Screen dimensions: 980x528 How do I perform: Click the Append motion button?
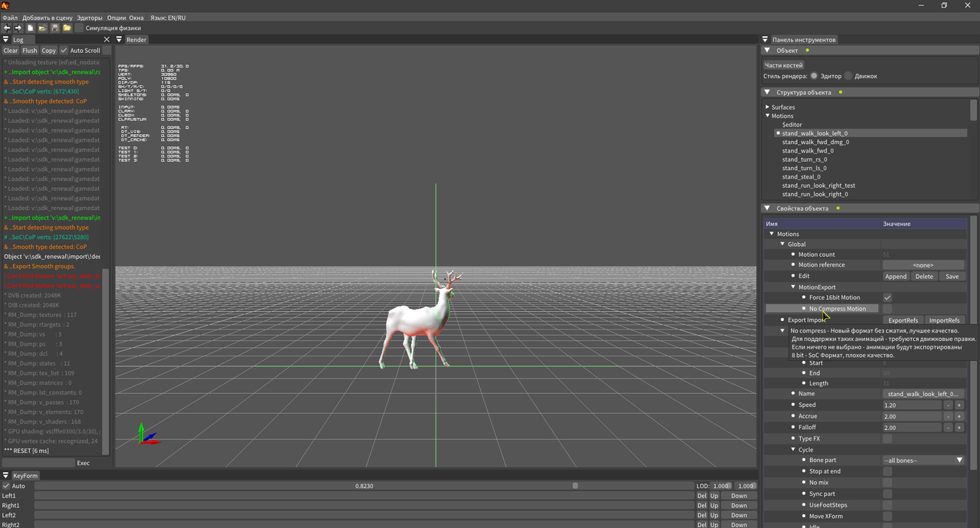(896, 277)
